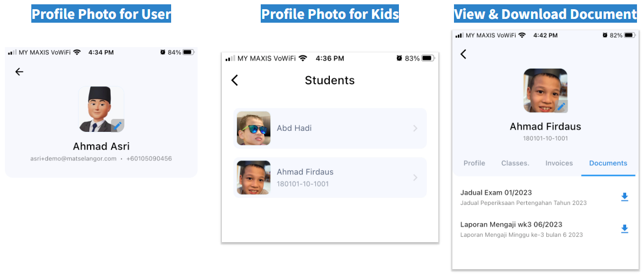Tap pencil icon on student's photo
644x274 pixels.
click(x=561, y=106)
